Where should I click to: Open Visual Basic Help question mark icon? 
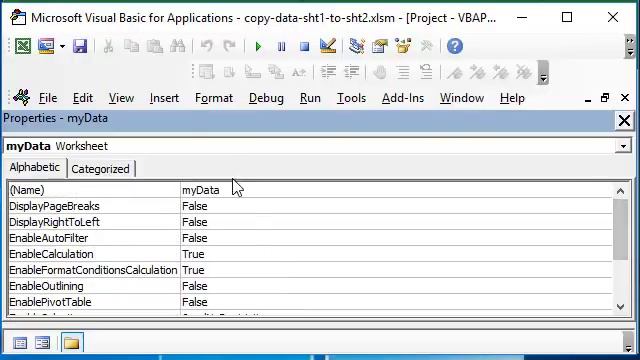455,46
